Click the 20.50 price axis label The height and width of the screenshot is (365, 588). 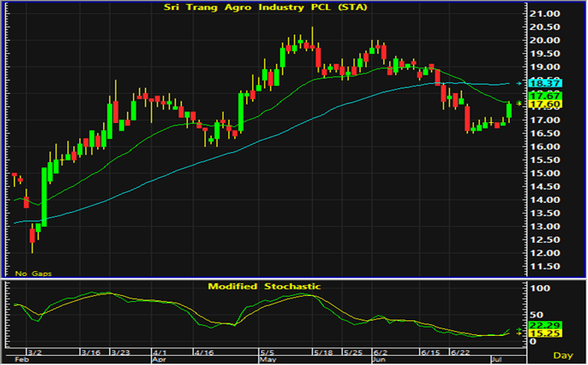point(544,27)
